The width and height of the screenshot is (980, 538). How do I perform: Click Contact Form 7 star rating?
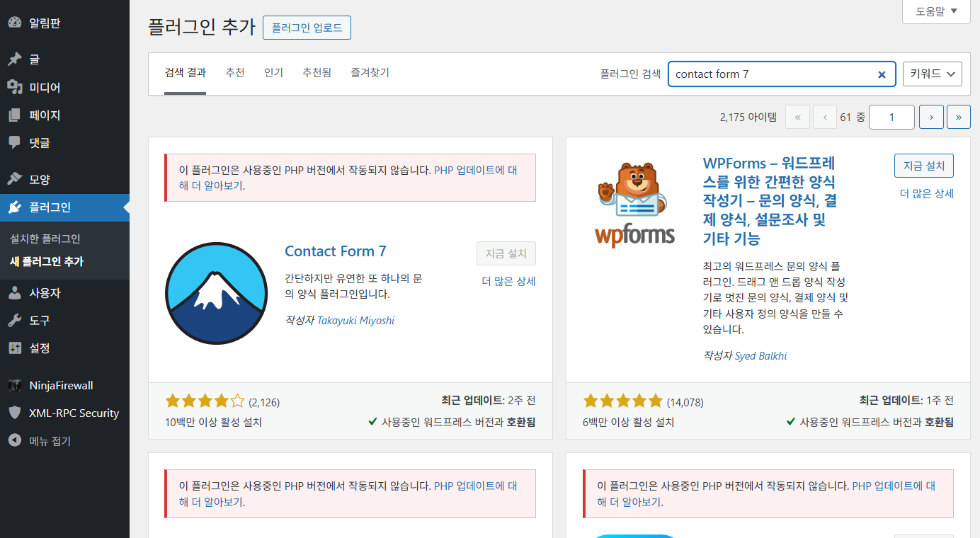(205, 401)
